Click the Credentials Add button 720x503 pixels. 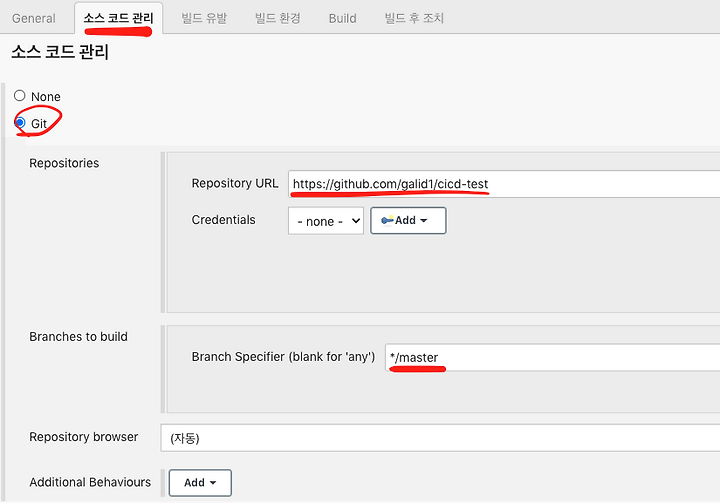(x=408, y=220)
